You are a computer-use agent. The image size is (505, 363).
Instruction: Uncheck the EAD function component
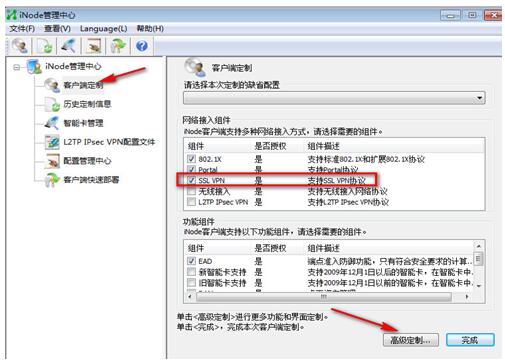191,261
